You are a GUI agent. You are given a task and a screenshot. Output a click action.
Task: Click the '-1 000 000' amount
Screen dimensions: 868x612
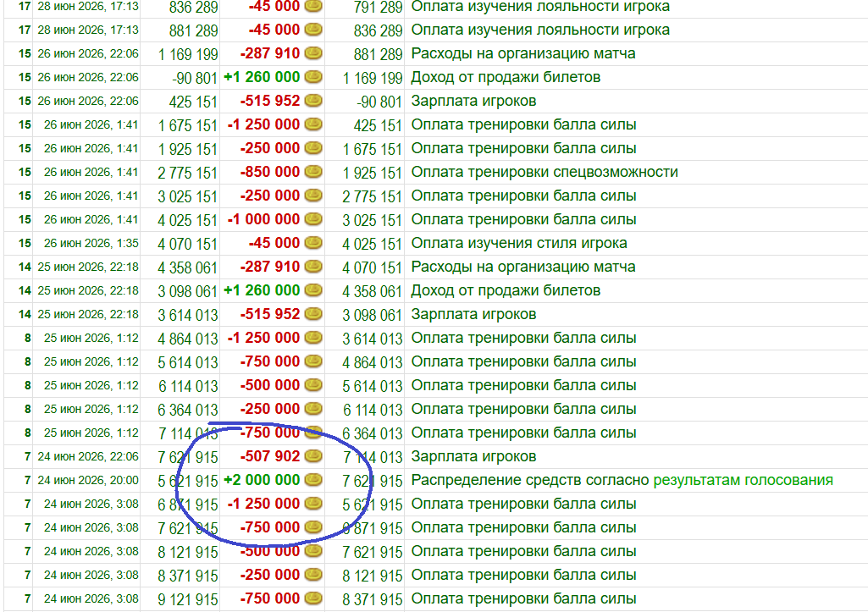pos(263,219)
